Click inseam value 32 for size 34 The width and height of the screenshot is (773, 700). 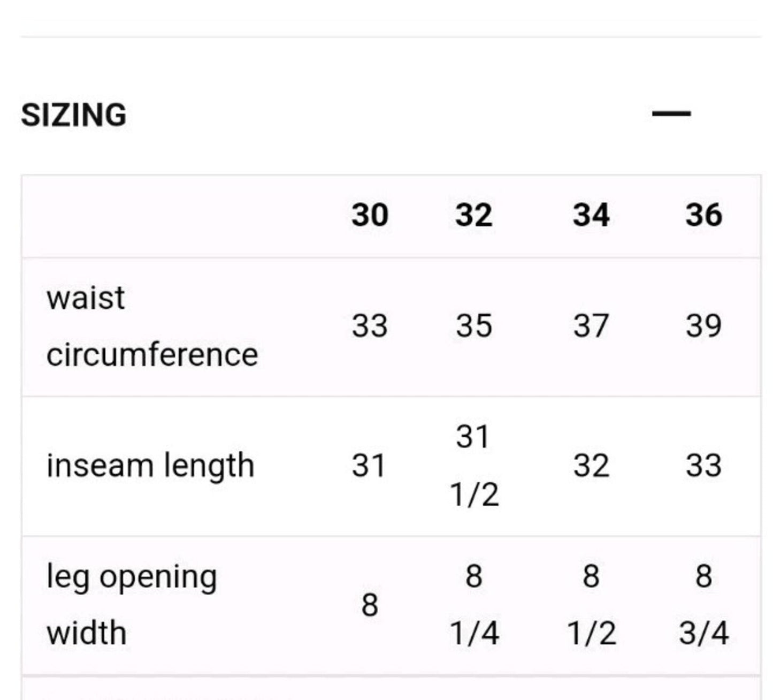click(x=591, y=466)
